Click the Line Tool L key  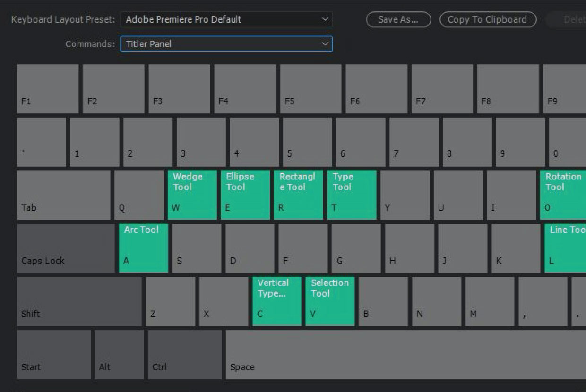(x=565, y=248)
